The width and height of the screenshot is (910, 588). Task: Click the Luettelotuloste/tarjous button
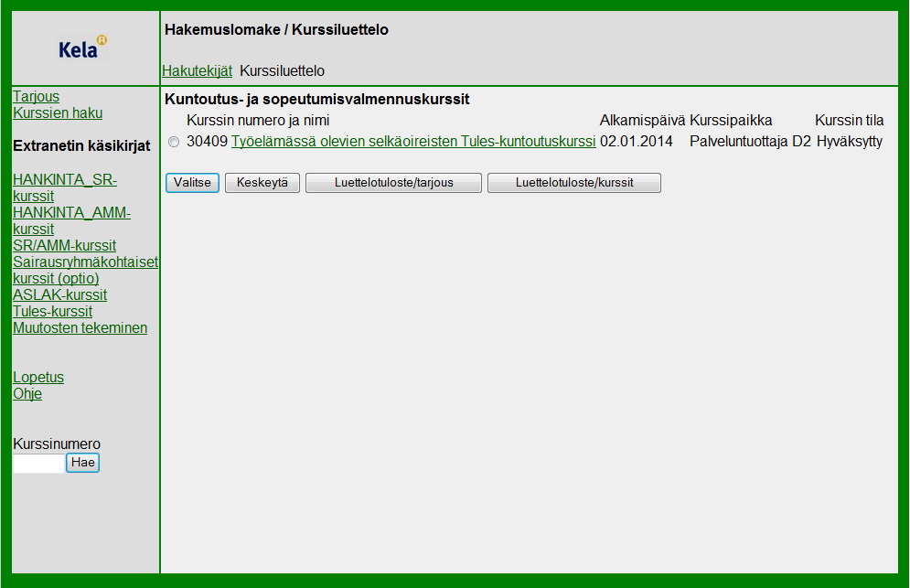pos(393,182)
